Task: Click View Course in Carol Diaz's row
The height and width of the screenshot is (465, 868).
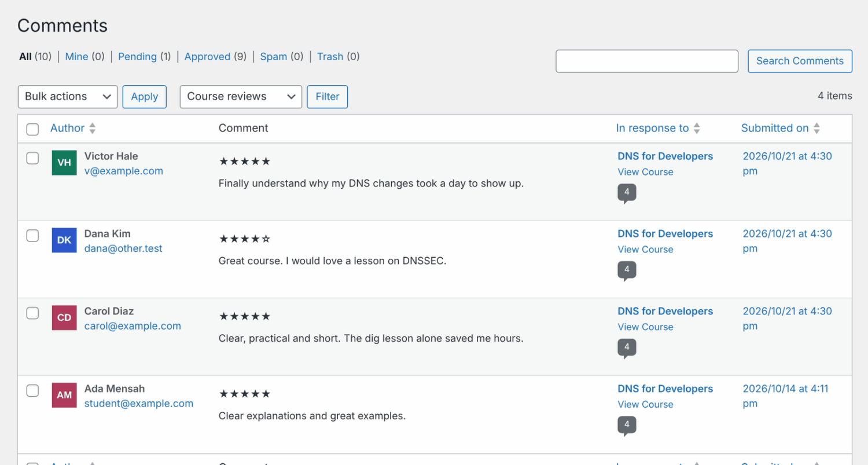Action: [645, 327]
